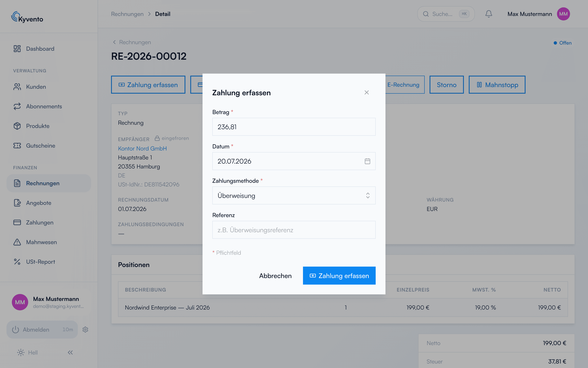
Task: Click the Storno button
Action: [447, 85]
